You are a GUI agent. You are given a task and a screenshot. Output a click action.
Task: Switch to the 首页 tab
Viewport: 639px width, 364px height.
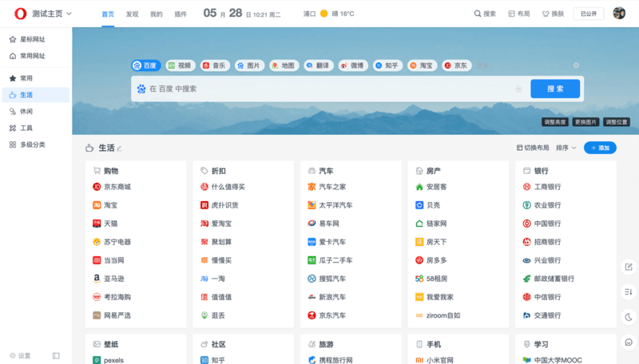108,14
